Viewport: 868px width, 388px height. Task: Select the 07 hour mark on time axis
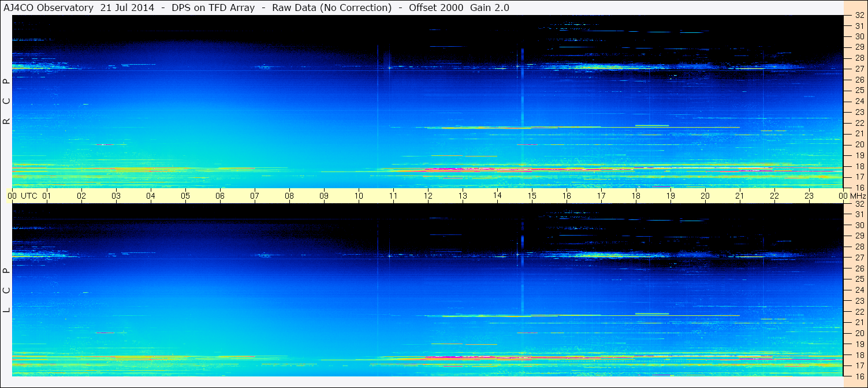(255, 196)
